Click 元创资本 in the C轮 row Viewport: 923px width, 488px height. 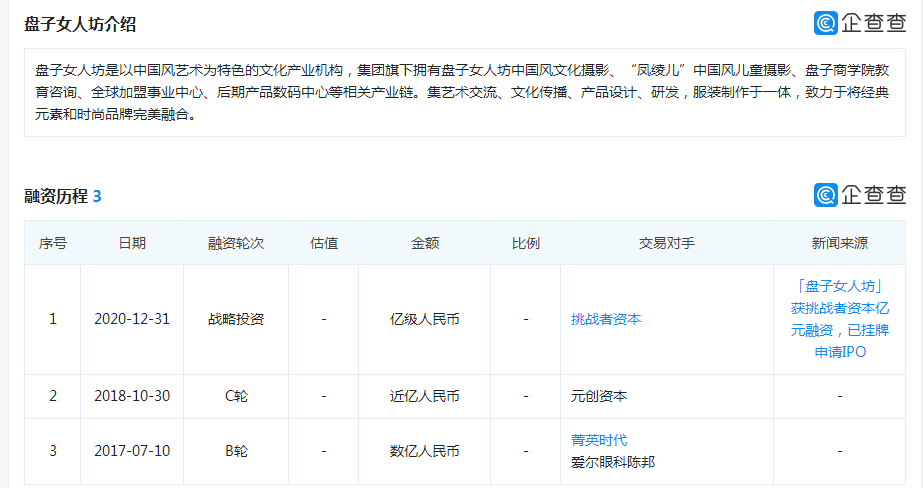[599, 396]
